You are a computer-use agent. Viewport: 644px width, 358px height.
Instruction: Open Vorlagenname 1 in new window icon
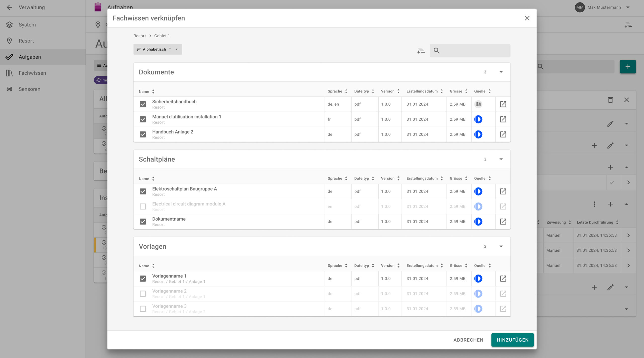click(503, 279)
